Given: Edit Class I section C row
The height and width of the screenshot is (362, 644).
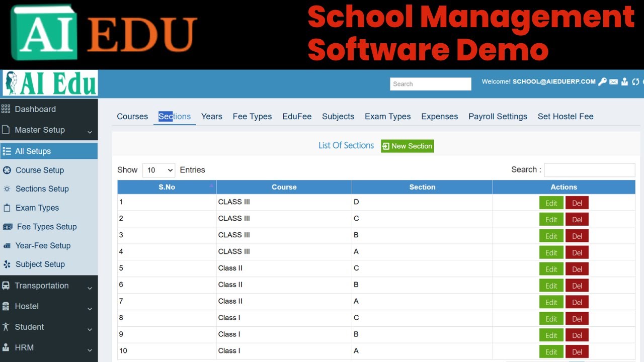Looking at the screenshot, I should point(551,319).
